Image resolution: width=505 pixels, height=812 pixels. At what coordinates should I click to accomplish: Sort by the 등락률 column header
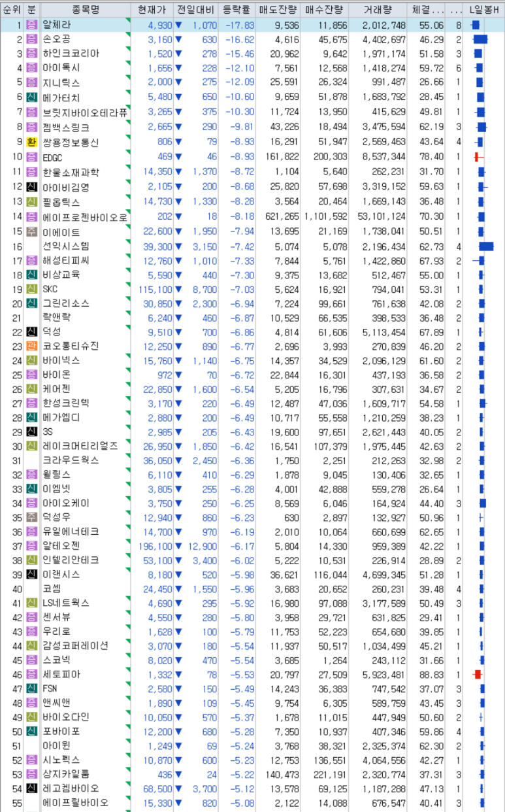pos(236,10)
